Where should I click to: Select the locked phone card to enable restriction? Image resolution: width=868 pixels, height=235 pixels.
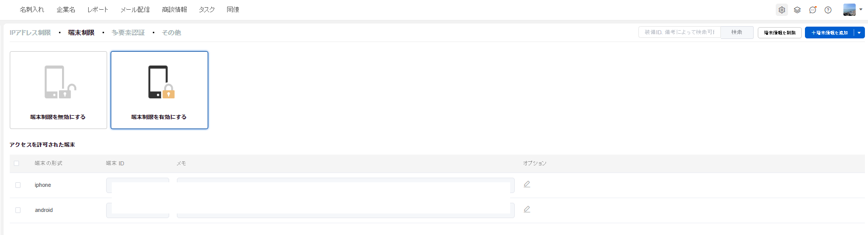[159, 90]
